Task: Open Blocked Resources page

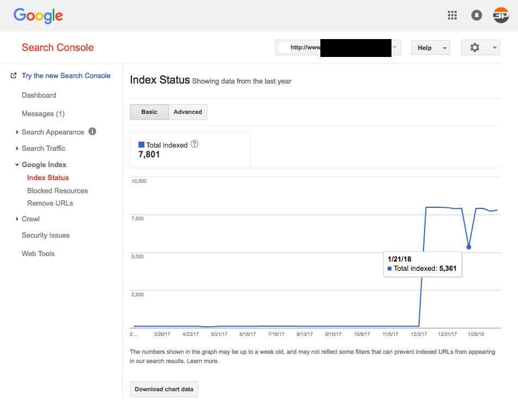Action: (58, 191)
